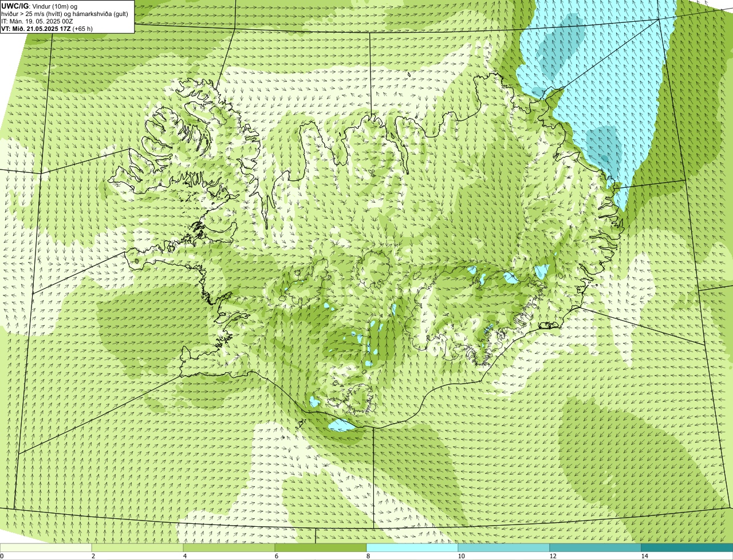The width and height of the screenshot is (733, 560).
Task: Click the scale tick label '0'
Action: click(x=2, y=556)
